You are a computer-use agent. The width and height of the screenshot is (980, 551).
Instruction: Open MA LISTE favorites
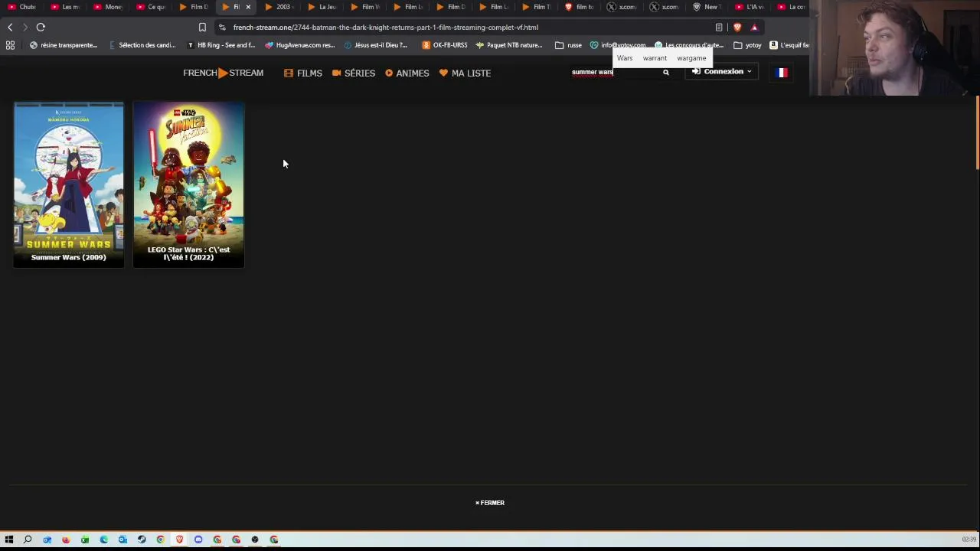coord(465,73)
